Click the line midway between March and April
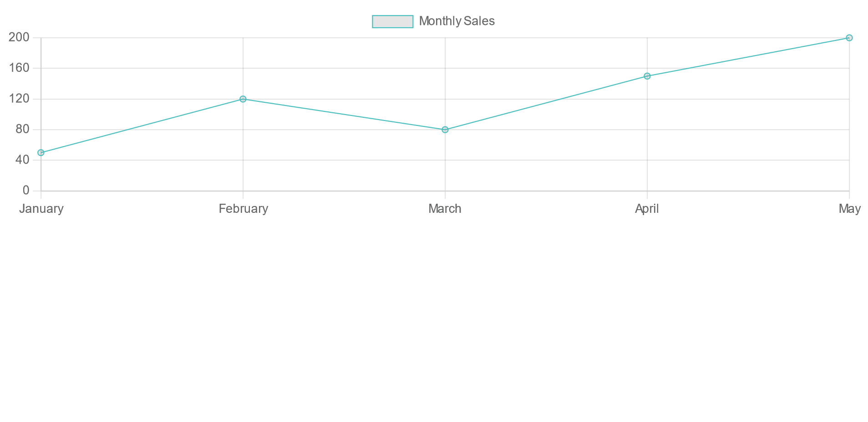Viewport: 868px width, 422px height. 546,103
